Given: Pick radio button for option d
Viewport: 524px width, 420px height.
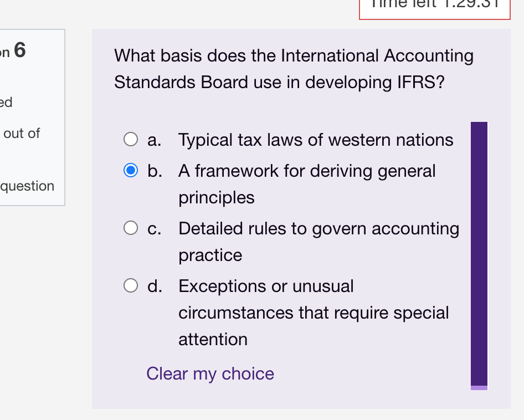Looking at the screenshot, I should coord(131,285).
